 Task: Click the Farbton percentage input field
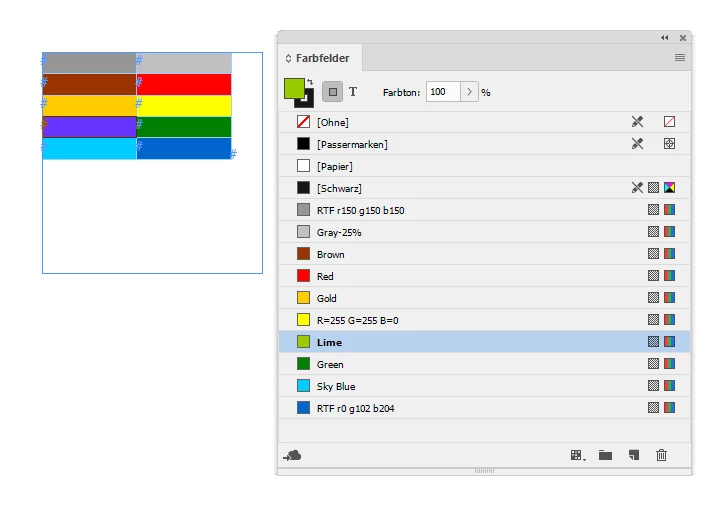point(443,92)
